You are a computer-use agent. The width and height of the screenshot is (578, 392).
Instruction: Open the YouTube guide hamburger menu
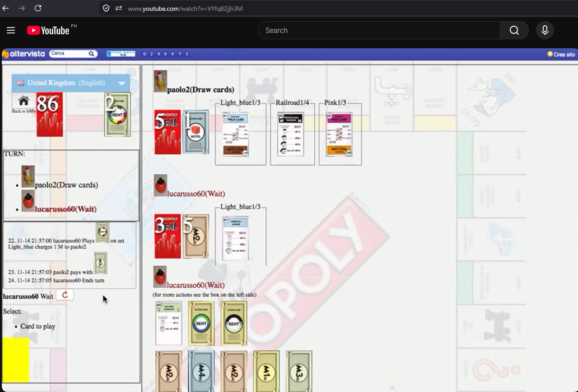pos(11,30)
